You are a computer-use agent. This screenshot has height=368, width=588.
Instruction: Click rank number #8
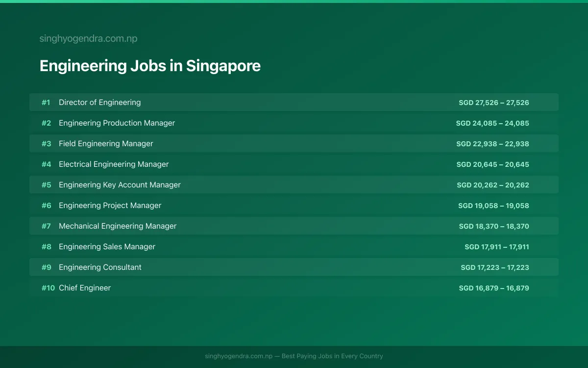[46, 247]
